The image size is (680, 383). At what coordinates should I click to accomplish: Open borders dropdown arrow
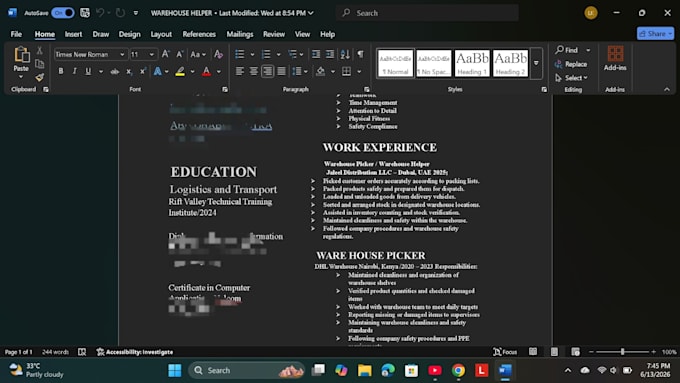[x=359, y=71]
